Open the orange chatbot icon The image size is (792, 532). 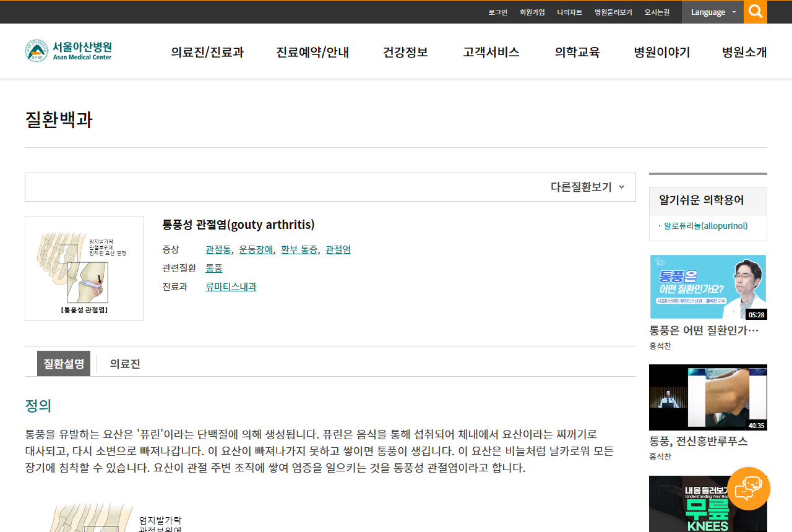pos(749,489)
